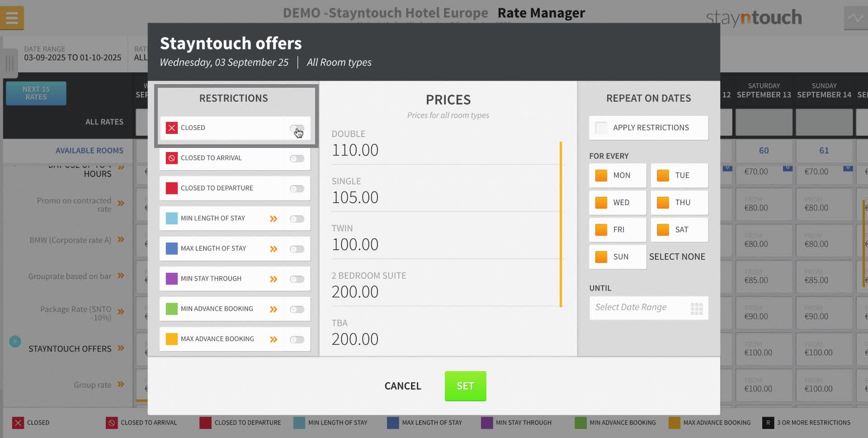
Task: Click the Available Rooms link
Action: coord(90,151)
